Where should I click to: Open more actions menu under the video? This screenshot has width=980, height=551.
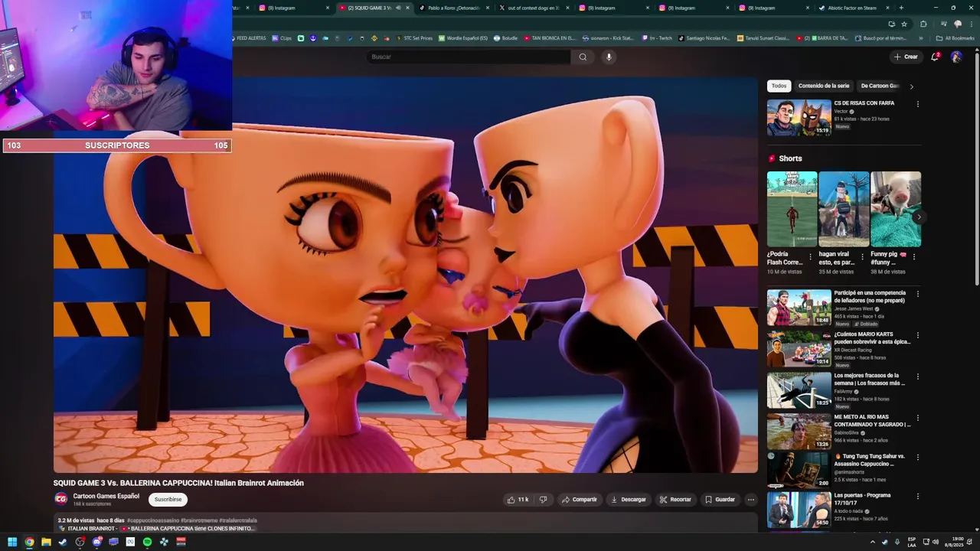(750, 500)
